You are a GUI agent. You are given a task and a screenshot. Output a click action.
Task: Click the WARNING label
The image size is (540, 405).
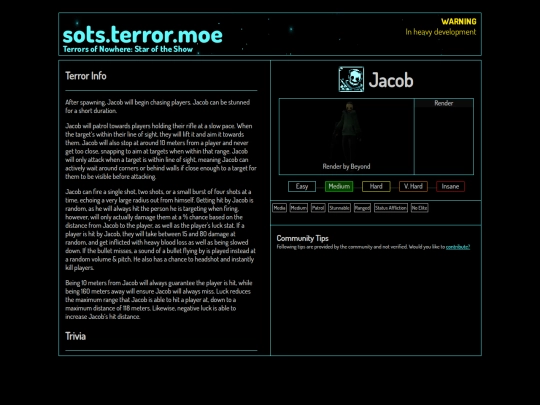(459, 21)
